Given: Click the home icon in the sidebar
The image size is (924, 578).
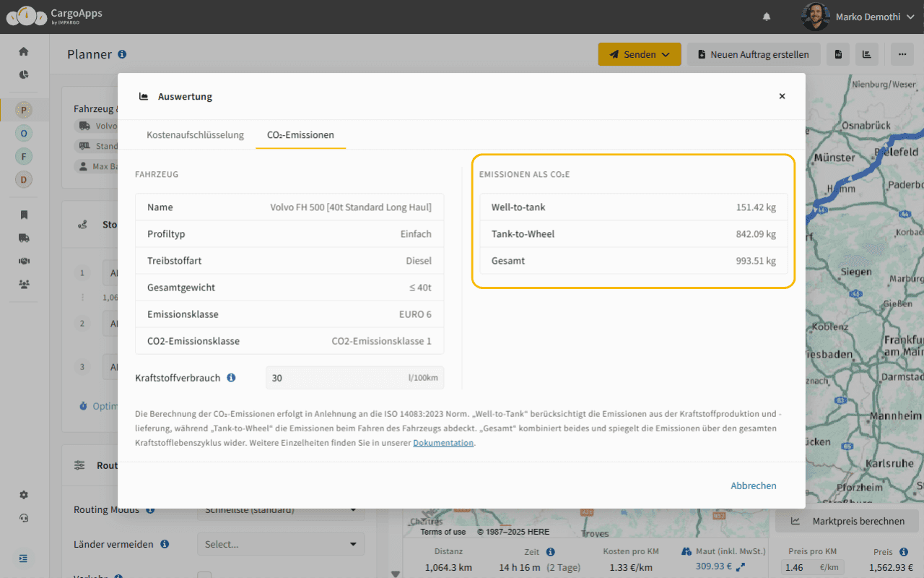Looking at the screenshot, I should tap(24, 51).
